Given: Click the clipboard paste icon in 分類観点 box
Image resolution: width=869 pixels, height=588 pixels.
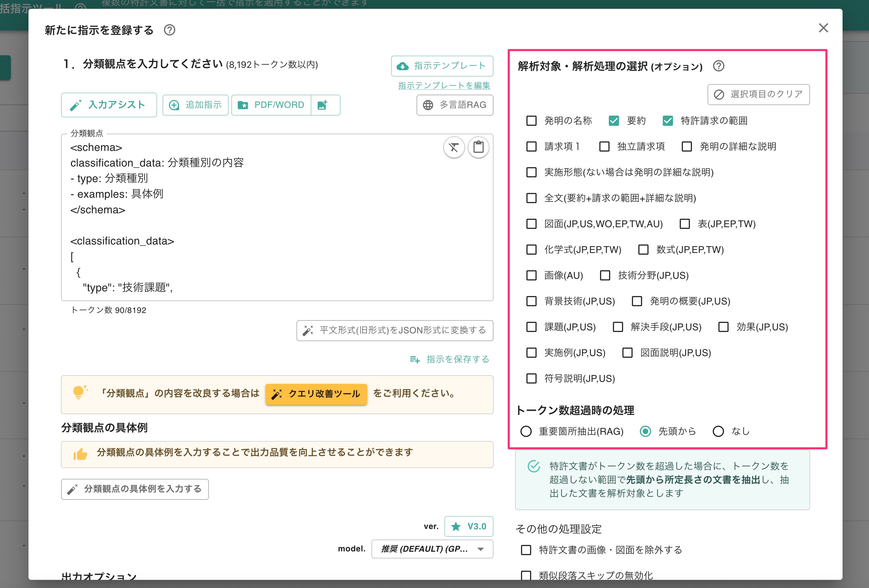Looking at the screenshot, I should [x=478, y=147].
